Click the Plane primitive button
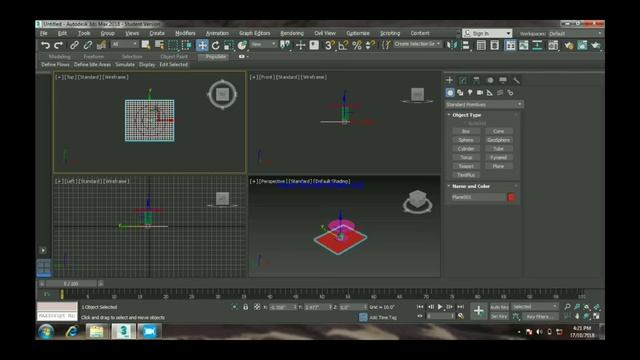The width and height of the screenshot is (640, 360). (499, 166)
